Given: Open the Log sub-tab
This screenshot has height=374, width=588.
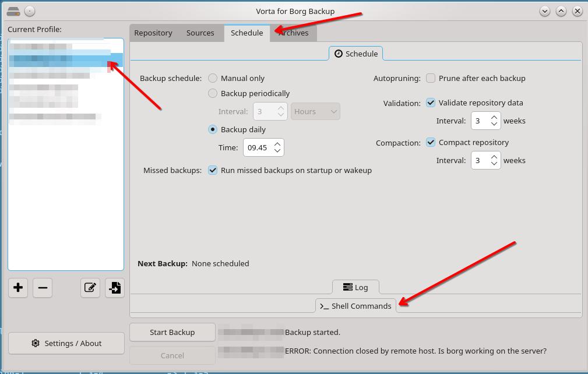Looking at the screenshot, I should pyautogui.click(x=355, y=287).
